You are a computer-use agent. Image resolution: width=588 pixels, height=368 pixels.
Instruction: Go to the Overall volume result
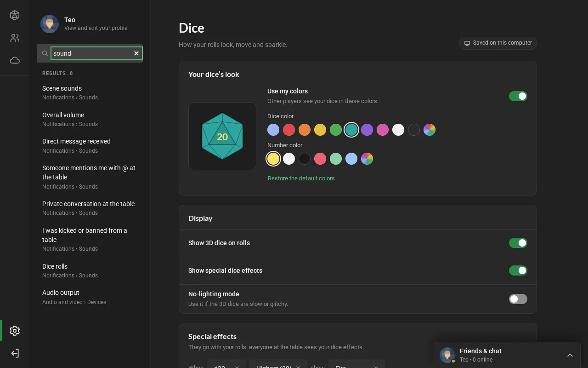pos(90,119)
